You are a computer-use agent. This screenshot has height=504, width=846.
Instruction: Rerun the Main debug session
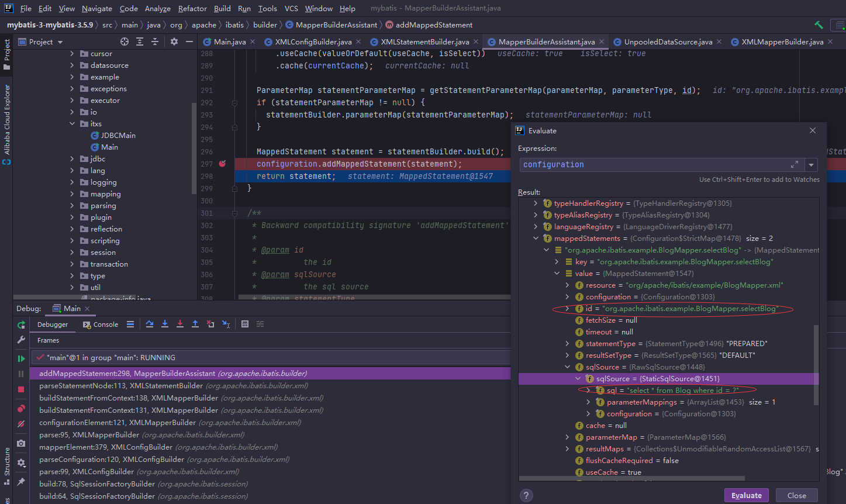pyautogui.click(x=21, y=325)
